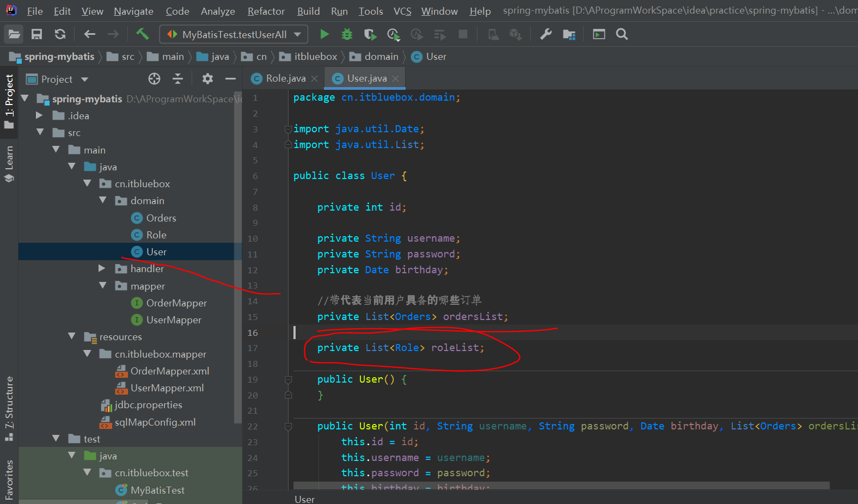Collapse all in Project panel toolbar

[177, 79]
